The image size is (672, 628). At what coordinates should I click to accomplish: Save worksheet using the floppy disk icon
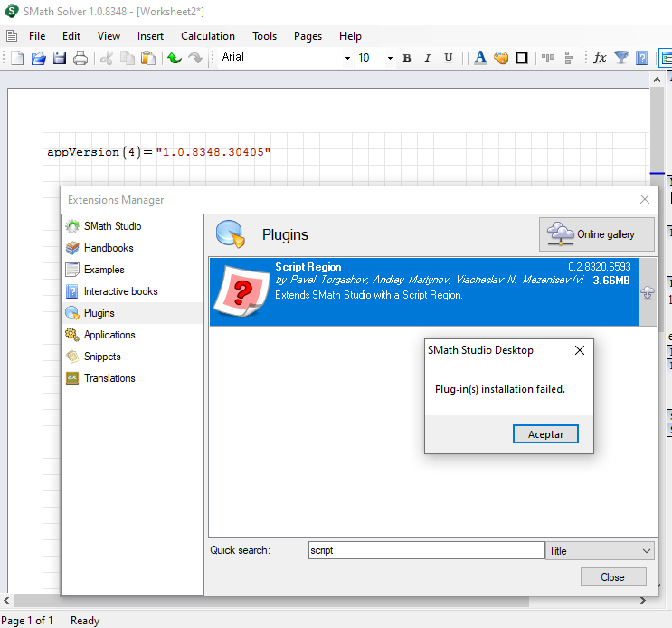(x=59, y=58)
